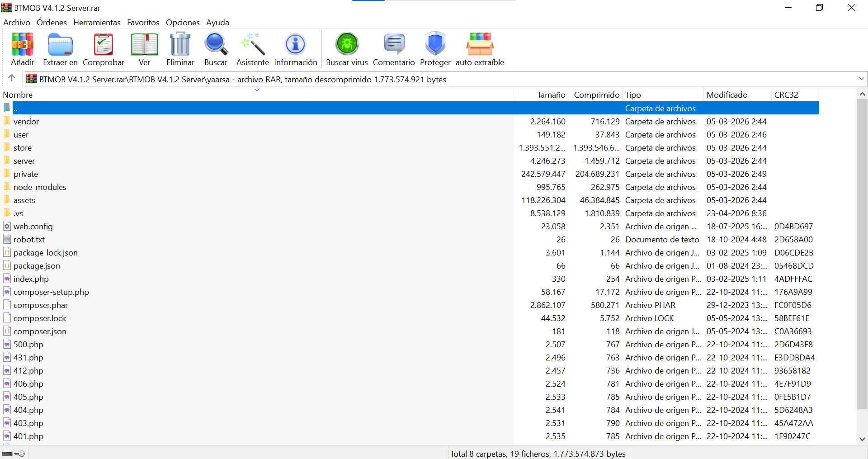Image resolution: width=868 pixels, height=459 pixels.
Task: Select the 412.php file name
Action: pyautogui.click(x=28, y=371)
